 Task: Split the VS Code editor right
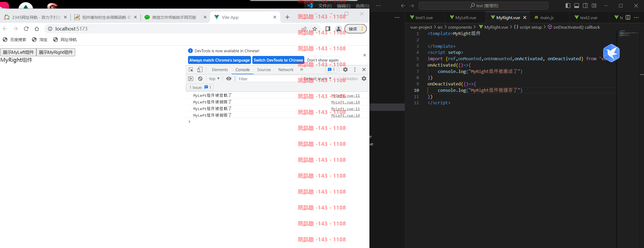[628, 18]
